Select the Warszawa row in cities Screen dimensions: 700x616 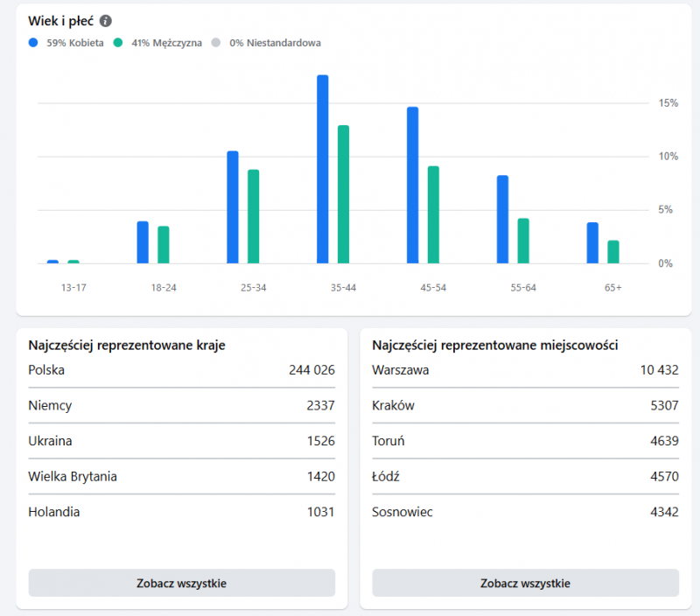pos(525,370)
